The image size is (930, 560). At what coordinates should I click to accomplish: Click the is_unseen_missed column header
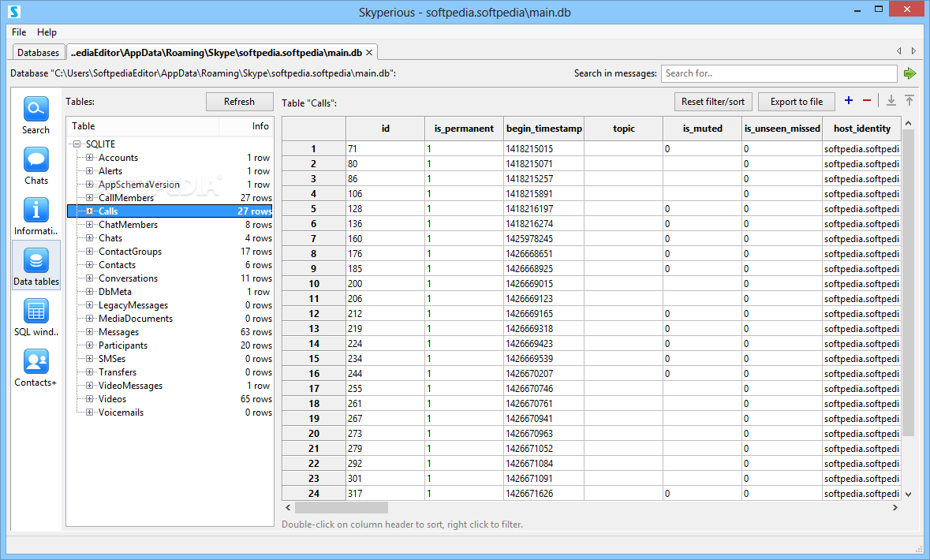tap(782, 129)
